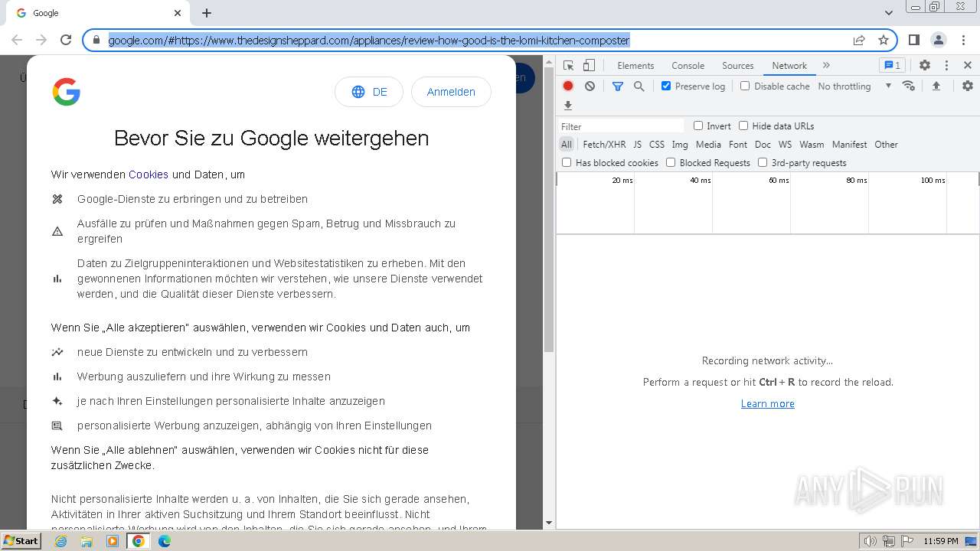This screenshot has height=551, width=980.
Task: Switch to the Console tab
Action: point(688,66)
